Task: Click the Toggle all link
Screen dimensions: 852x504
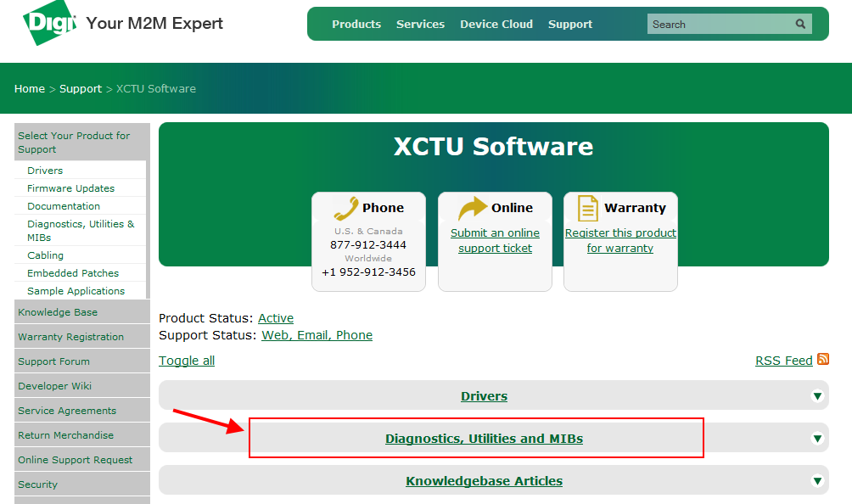Action: pos(187,361)
